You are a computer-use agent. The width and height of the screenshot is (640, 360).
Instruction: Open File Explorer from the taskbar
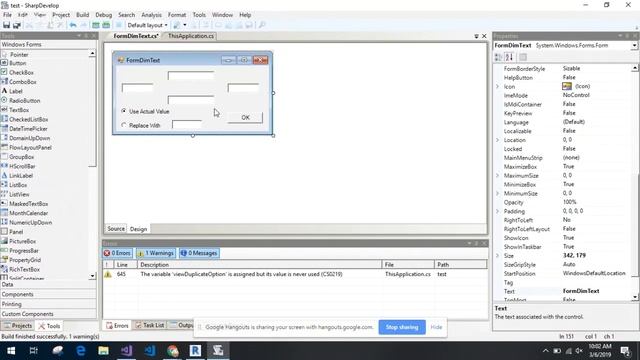point(103,351)
